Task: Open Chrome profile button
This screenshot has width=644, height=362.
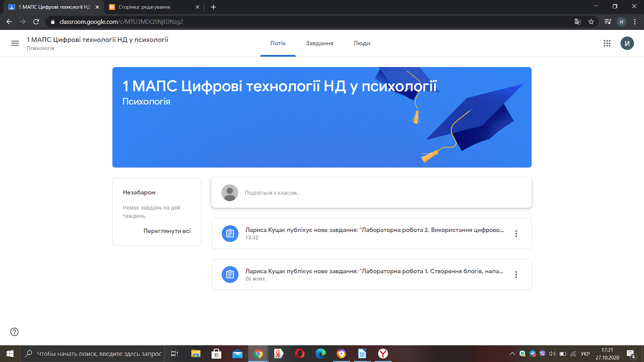Action: click(621, 22)
